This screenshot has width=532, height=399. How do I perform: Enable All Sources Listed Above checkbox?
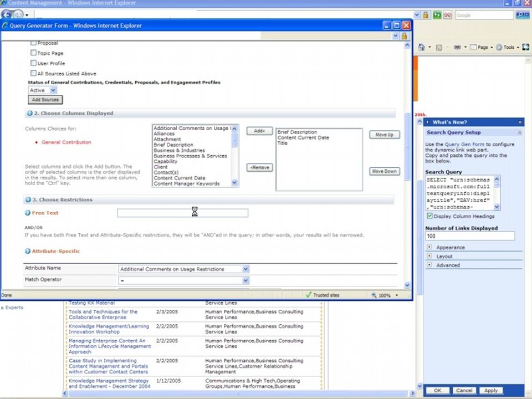(33, 73)
